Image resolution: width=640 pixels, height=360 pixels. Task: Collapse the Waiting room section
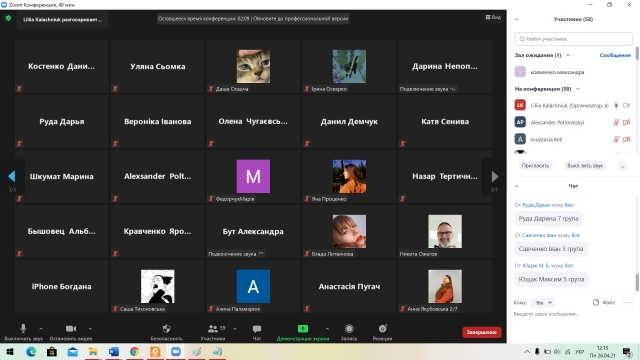pyautogui.click(x=568, y=55)
